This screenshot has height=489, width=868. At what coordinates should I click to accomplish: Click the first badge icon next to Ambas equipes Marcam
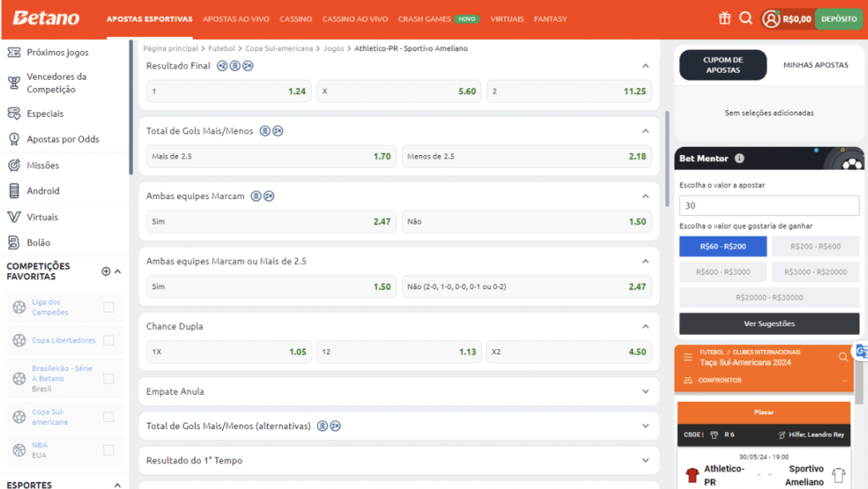256,196
